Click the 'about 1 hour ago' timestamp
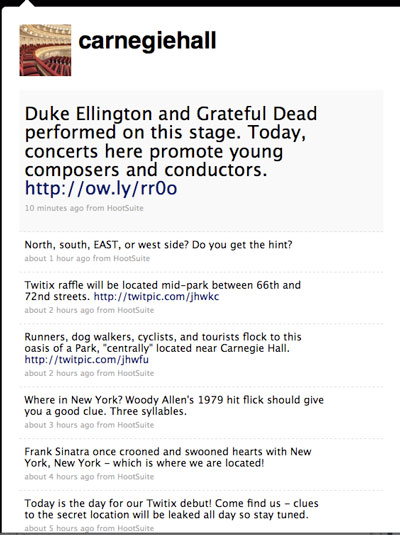 pyautogui.click(x=57, y=258)
